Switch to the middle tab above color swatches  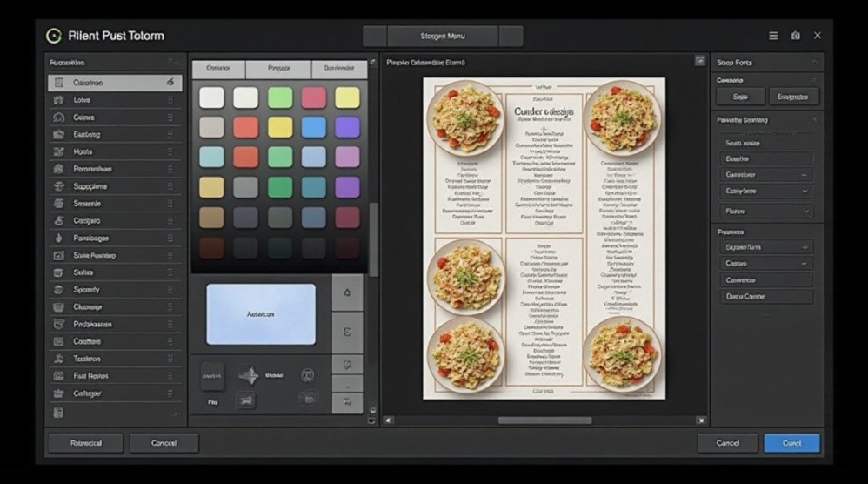pos(278,69)
